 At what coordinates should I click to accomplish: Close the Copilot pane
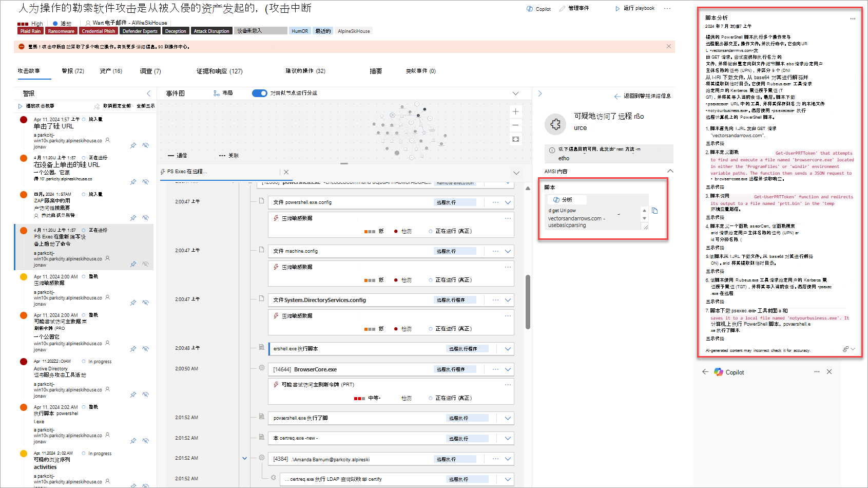[829, 371]
